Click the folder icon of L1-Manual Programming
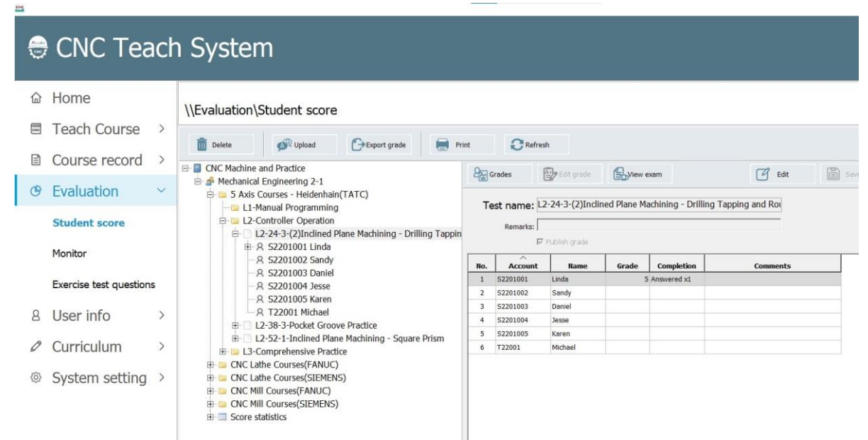 point(235,207)
